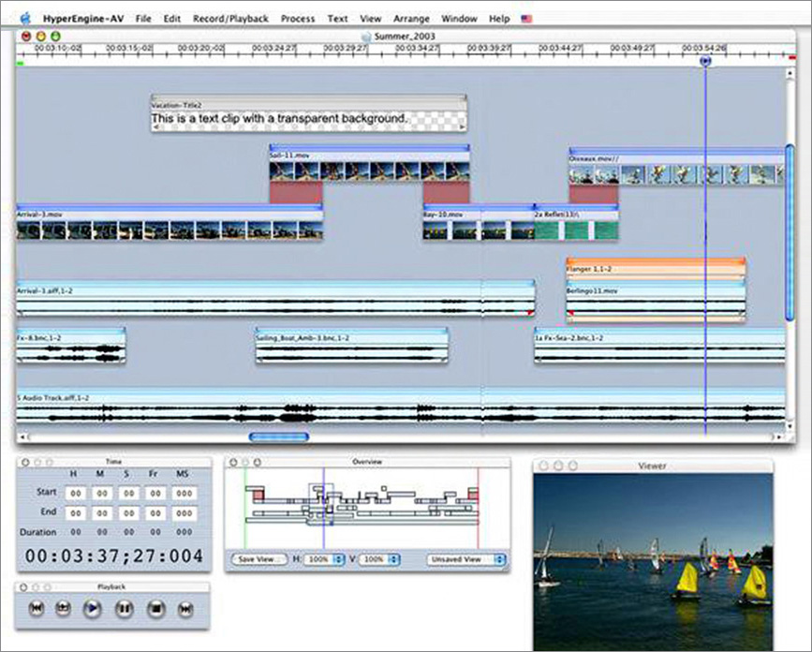The image size is (812, 652).
Task: Open the Record/Playback menu
Action: [x=230, y=19]
